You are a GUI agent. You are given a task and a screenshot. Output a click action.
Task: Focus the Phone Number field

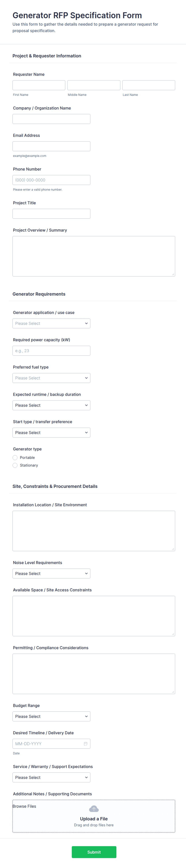point(51,180)
